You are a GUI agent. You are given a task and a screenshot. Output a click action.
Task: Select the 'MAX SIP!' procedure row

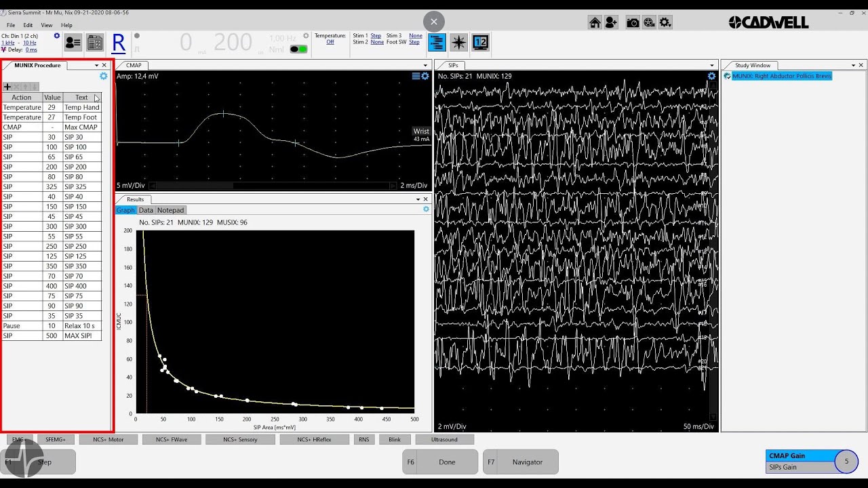coord(52,335)
